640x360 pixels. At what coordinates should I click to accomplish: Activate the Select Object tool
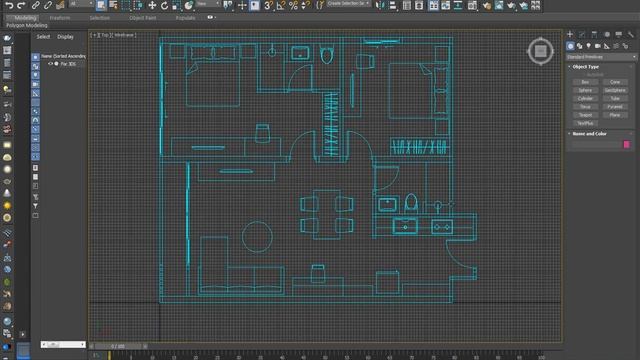101,5
